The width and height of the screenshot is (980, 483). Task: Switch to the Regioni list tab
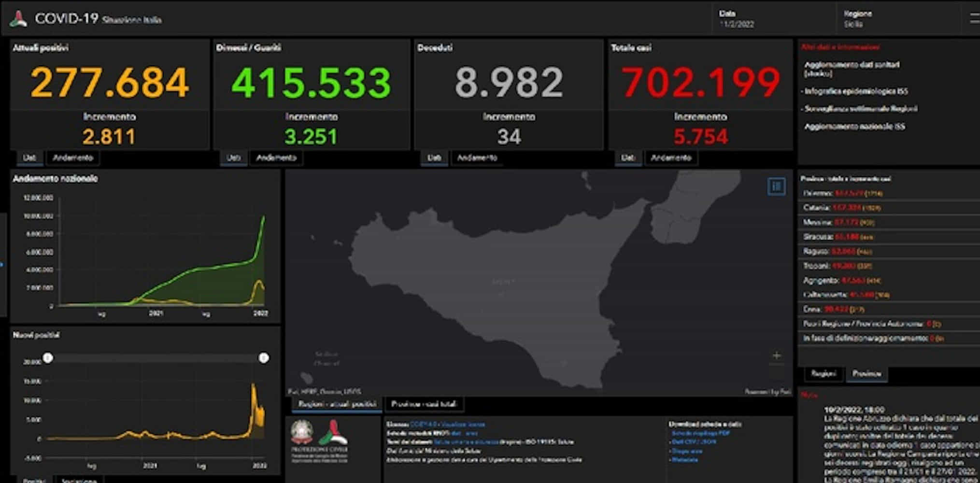click(824, 374)
